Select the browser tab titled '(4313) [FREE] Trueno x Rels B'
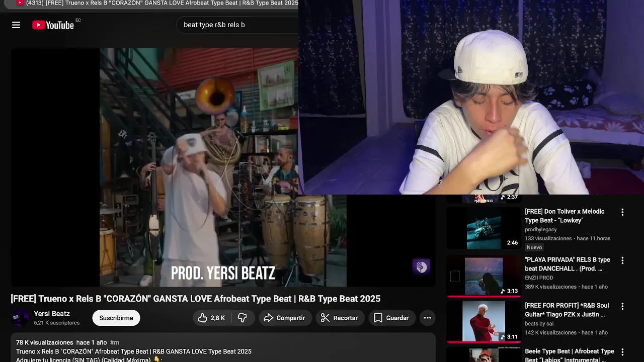Image resolution: width=644 pixels, height=362 pixels. pyautogui.click(x=157, y=3)
